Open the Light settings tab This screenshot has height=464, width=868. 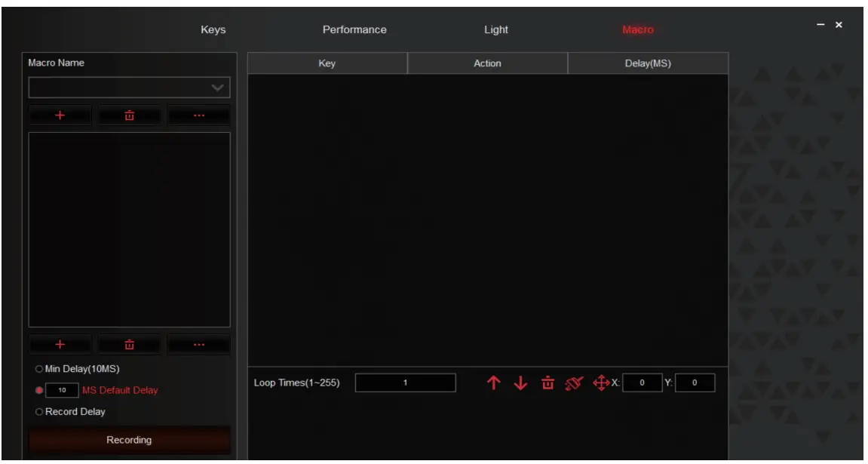498,29
